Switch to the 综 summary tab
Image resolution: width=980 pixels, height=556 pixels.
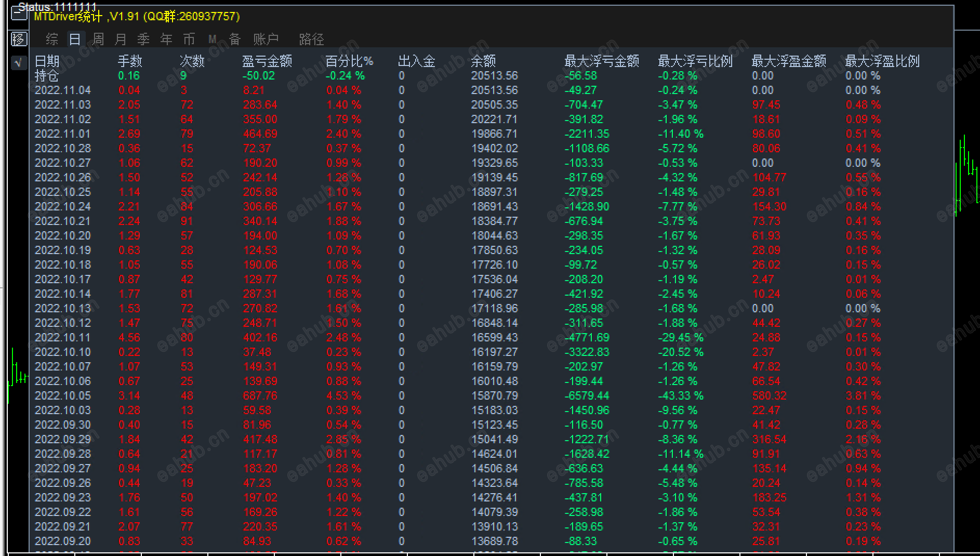pyautogui.click(x=52, y=39)
